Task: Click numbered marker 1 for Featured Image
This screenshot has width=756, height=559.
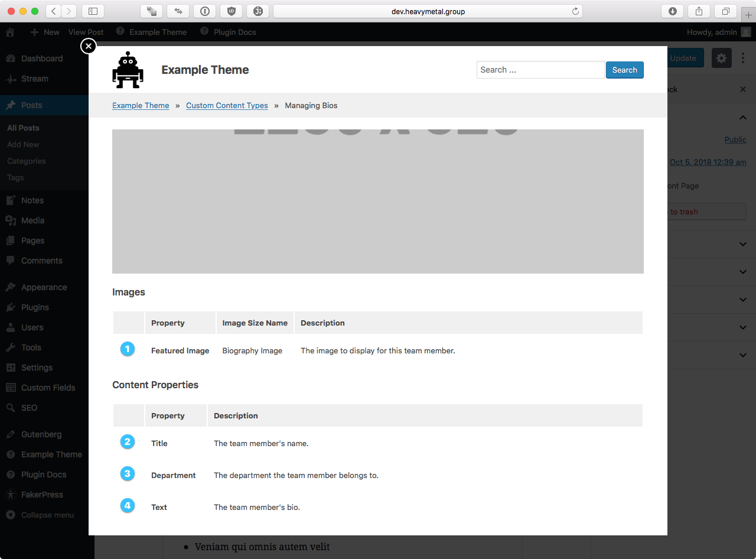Action: 128,349
